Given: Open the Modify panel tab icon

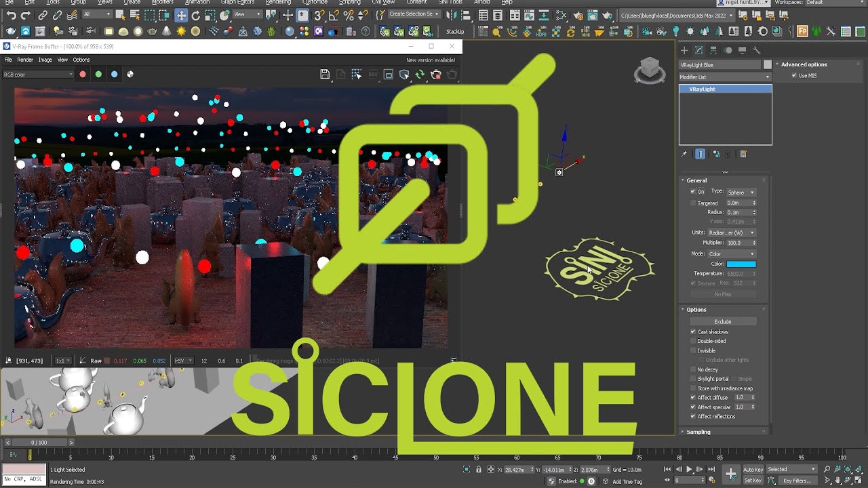Looking at the screenshot, I should (x=699, y=50).
